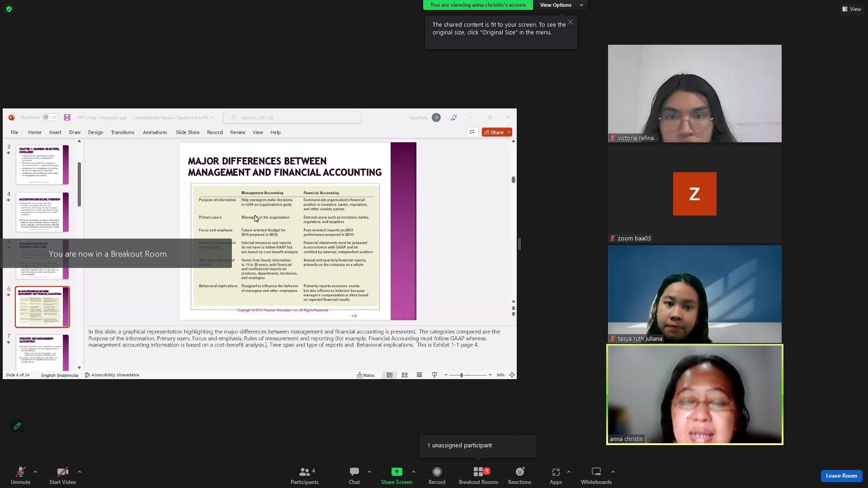Toggle the Notes pane
This screenshot has height=488, width=868.
pyautogui.click(x=366, y=375)
